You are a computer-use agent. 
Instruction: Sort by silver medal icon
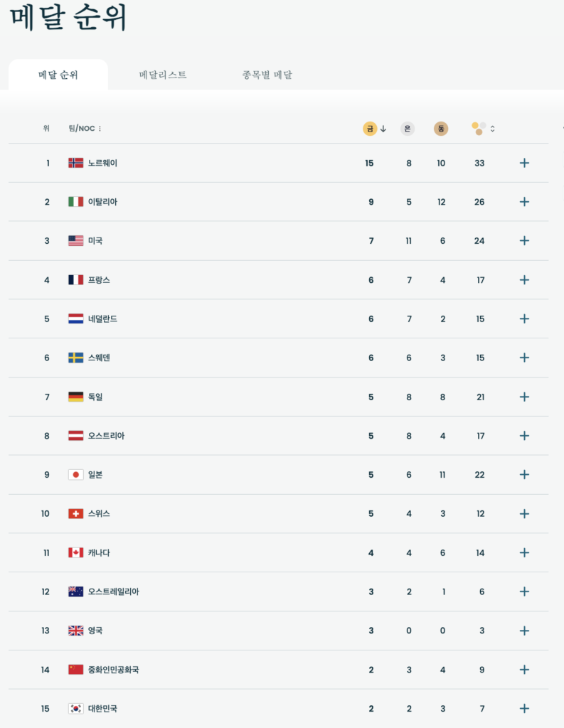pyautogui.click(x=408, y=129)
